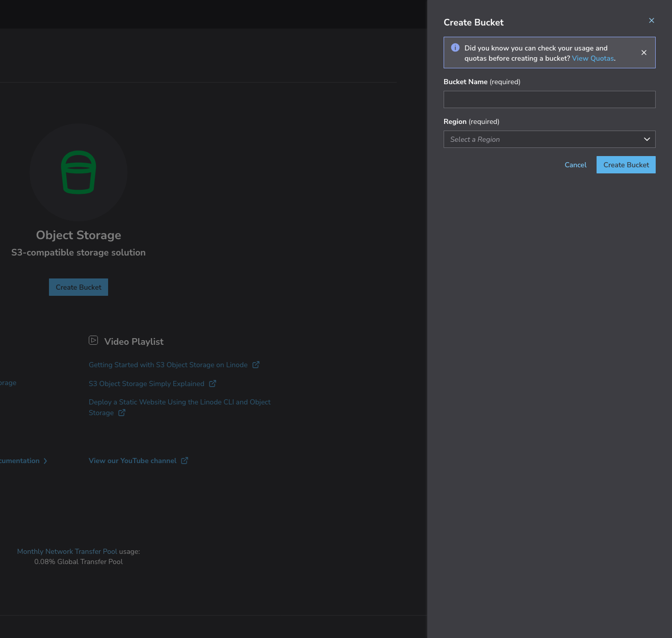The image size is (672, 638).
Task: Click the Video Playlist play icon
Action: [93, 340]
